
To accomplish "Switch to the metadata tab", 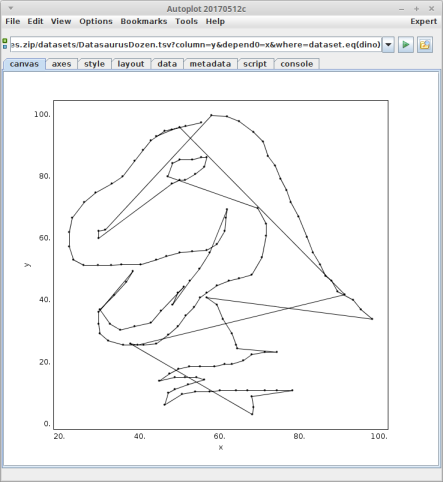I will (x=210, y=64).
